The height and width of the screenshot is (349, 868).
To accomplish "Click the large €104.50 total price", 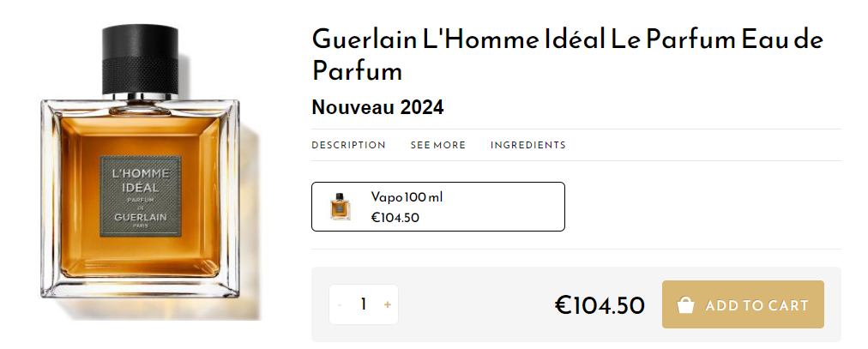I will pos(600,304).
